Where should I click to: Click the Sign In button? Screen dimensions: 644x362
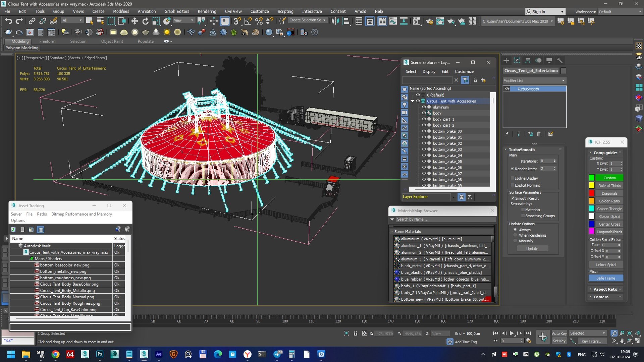545,12
